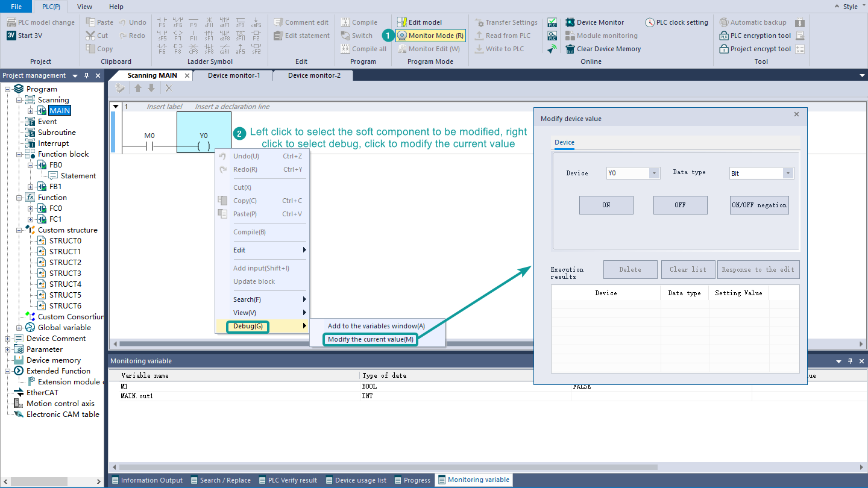Switch to the Device monitor-1 tab

233,75
